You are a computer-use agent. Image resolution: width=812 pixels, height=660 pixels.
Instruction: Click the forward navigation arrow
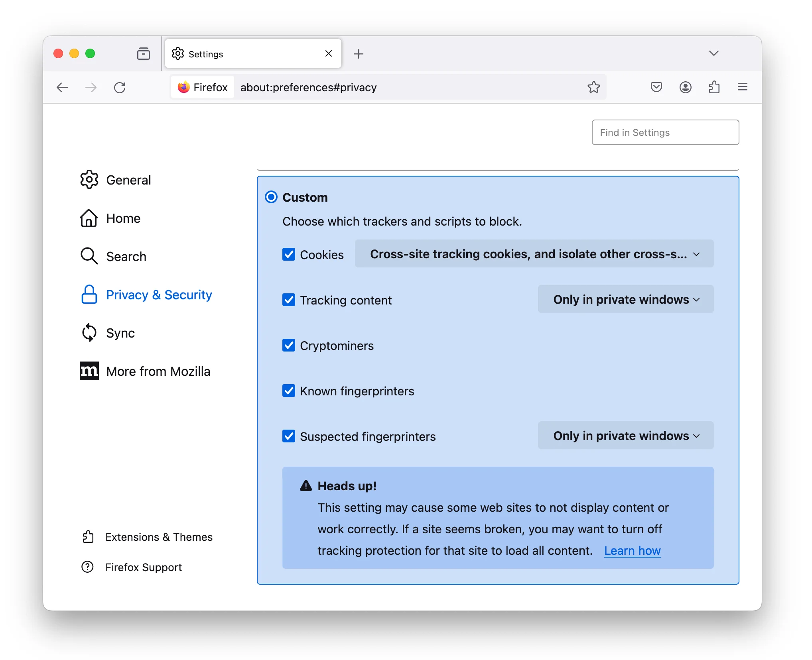pyautogui.click(x=91, y=87)
